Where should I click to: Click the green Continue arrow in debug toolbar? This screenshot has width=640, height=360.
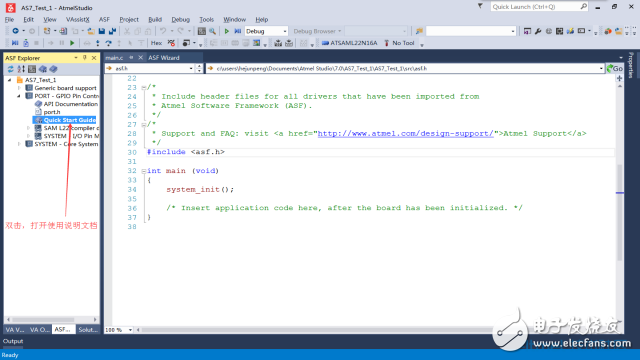click(72, 43)
